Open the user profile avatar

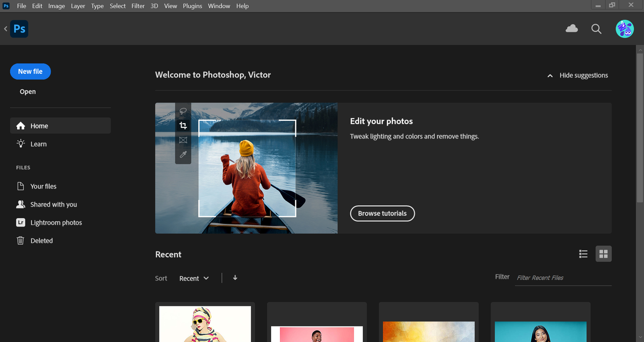pos(625,29)
